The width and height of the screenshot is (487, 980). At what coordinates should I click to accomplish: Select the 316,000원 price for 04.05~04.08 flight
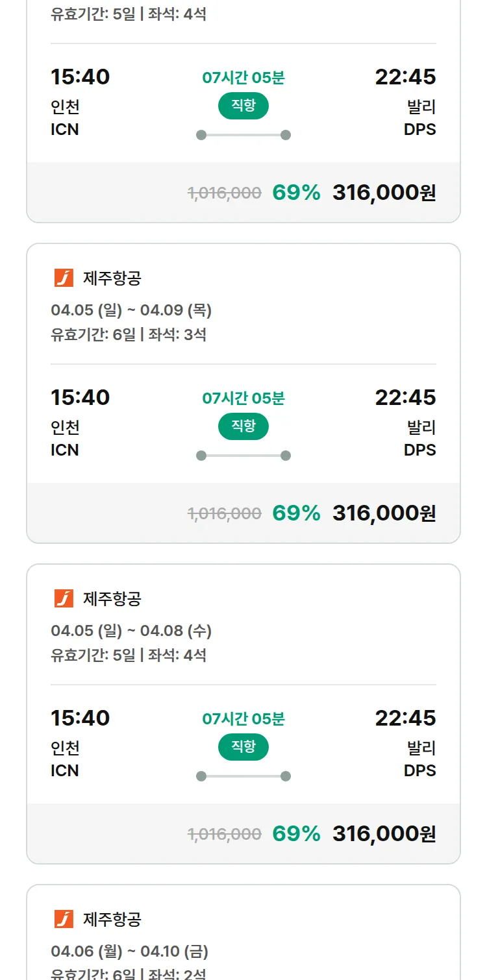[x=384, y=834]
